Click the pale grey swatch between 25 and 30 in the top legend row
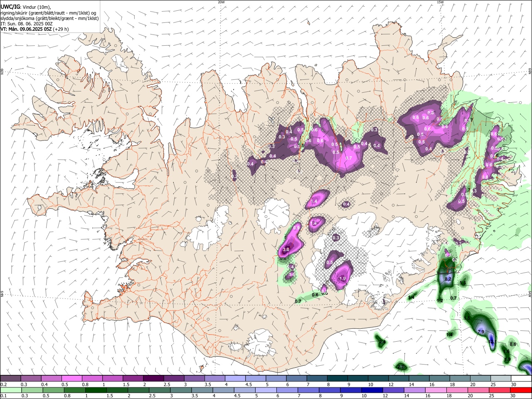Screen dimensions: 532x399 click(501, 379)
